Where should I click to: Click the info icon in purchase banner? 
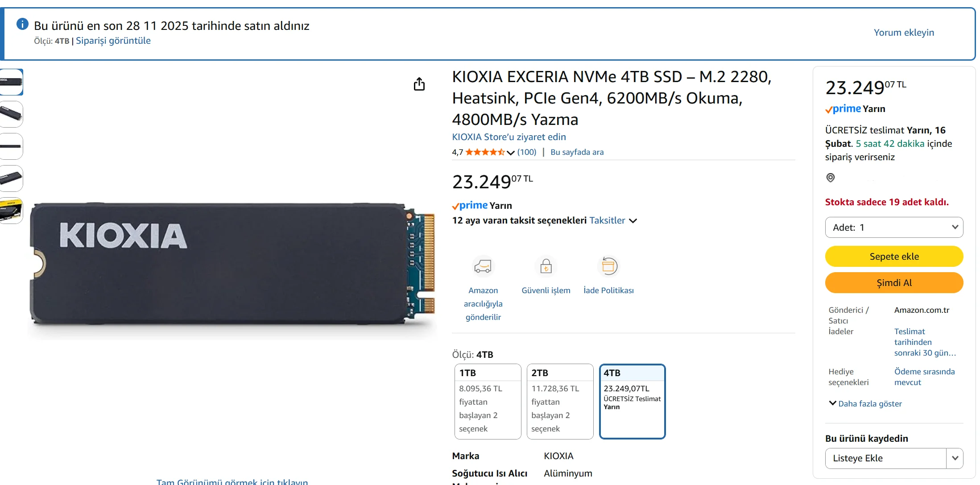22,24
